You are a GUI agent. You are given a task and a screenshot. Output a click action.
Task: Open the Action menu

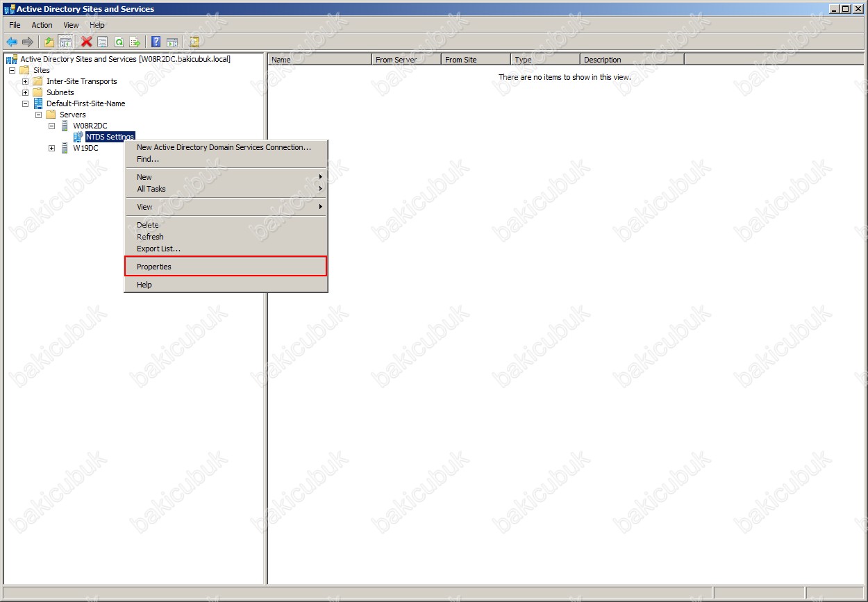(x=42, y=25)
